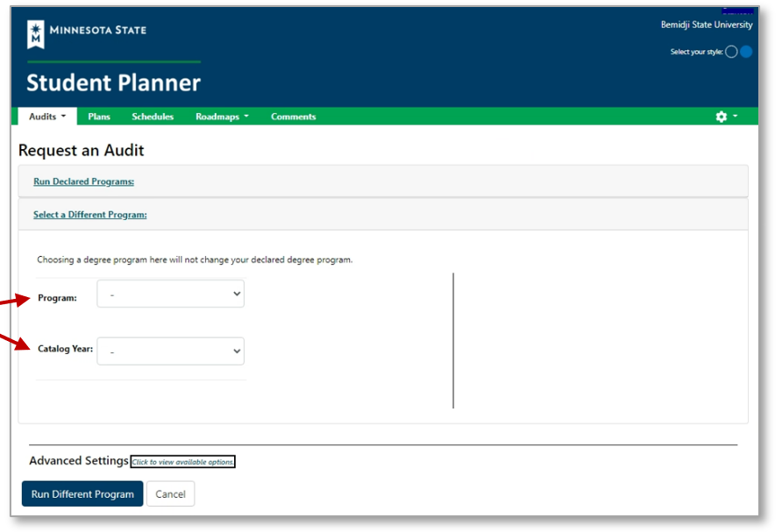Expand the Roadmaps dropdown menu

222,117
